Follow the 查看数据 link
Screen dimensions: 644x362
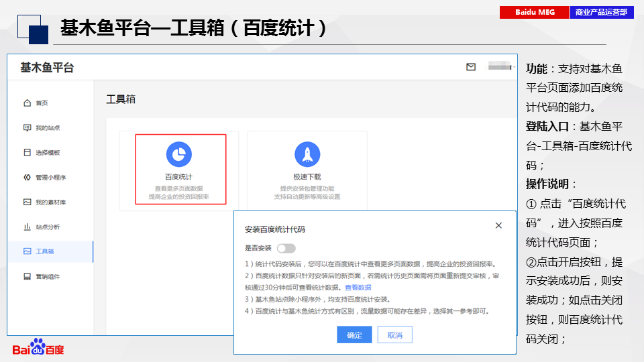pos(358,288)
